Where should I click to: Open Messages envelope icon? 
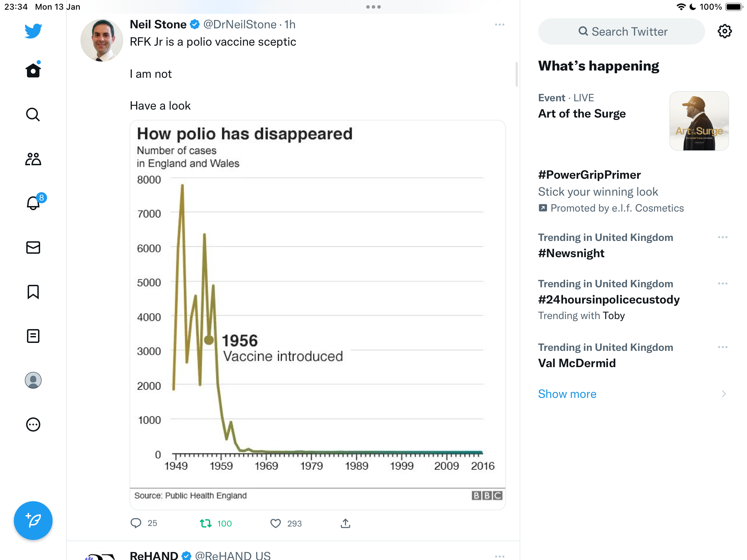pyautogui.click(x=33, y=248)
